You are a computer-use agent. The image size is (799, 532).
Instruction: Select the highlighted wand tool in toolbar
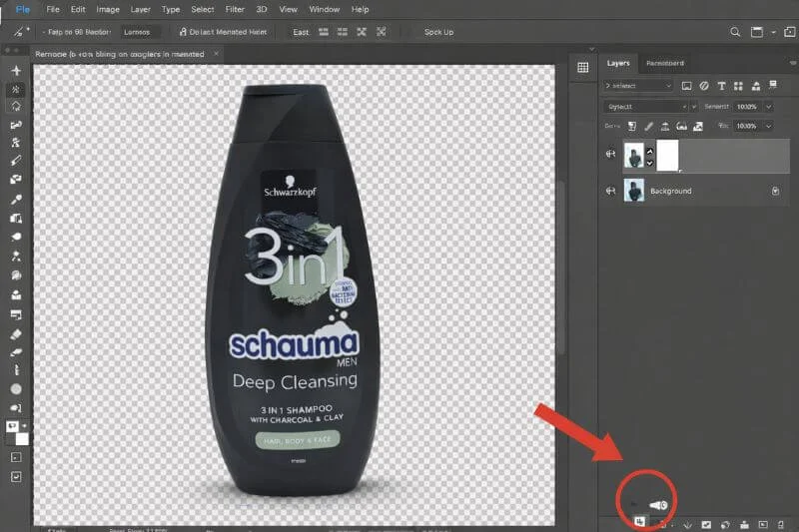tap(16, 90)
